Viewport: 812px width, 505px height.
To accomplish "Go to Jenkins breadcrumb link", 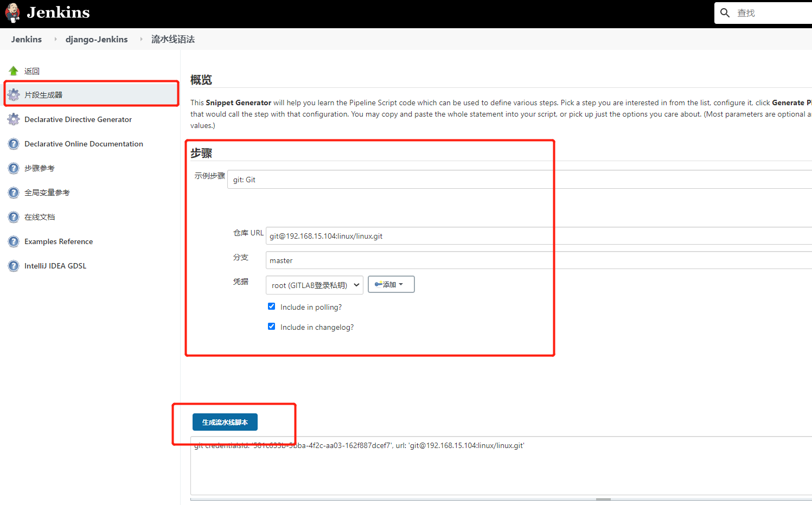I will (x=27, y=39).
